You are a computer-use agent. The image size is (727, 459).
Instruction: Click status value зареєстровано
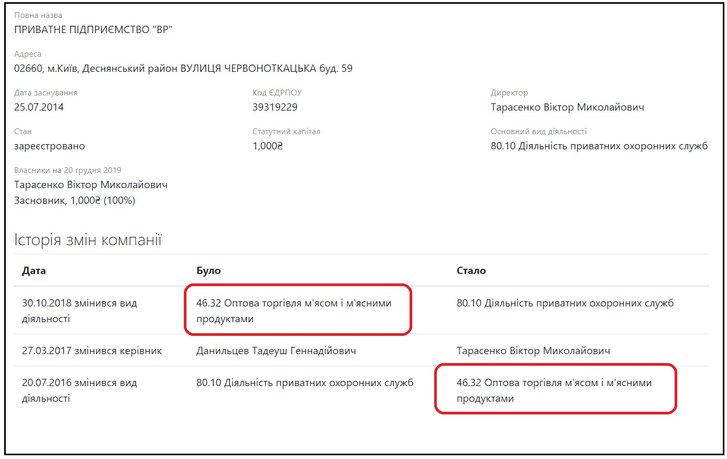(x=50, y=146)
